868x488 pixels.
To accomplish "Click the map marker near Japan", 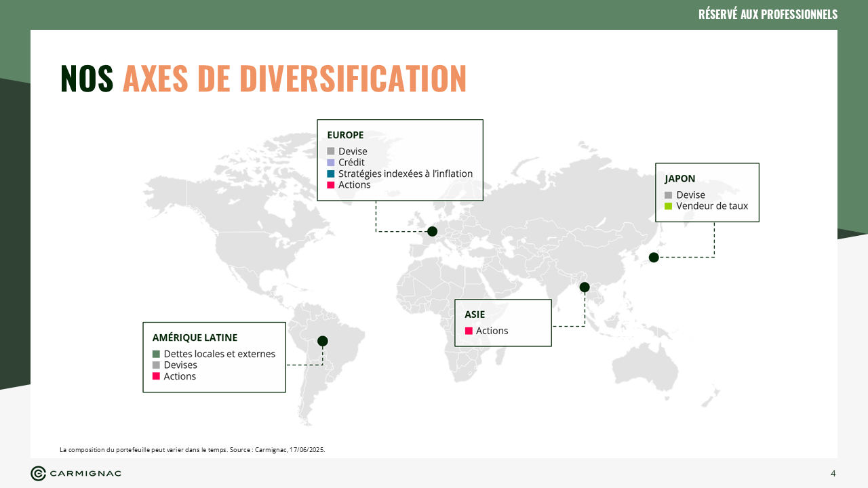I will (x=654, y=258).
